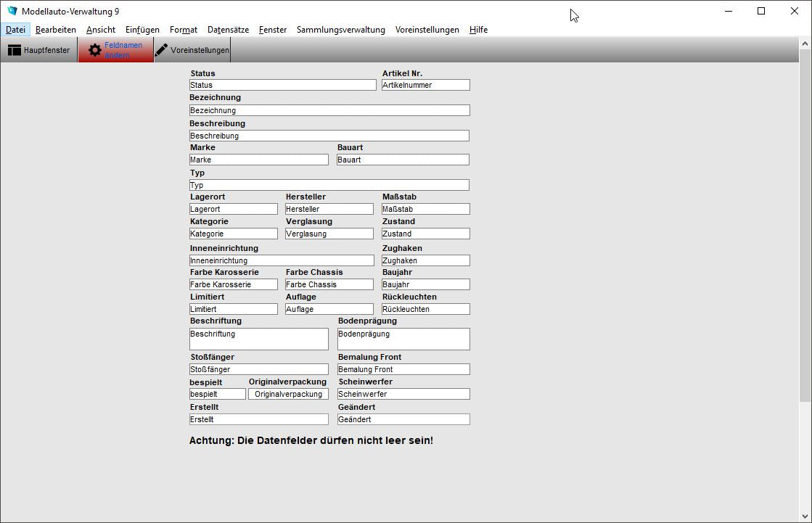Image resolution: width=812 pixels, height=523 pixels.
Task: Click the Modellauto-Verwaltung app icon in title bar
Action: pyautogui.click(x=11, y=11)
